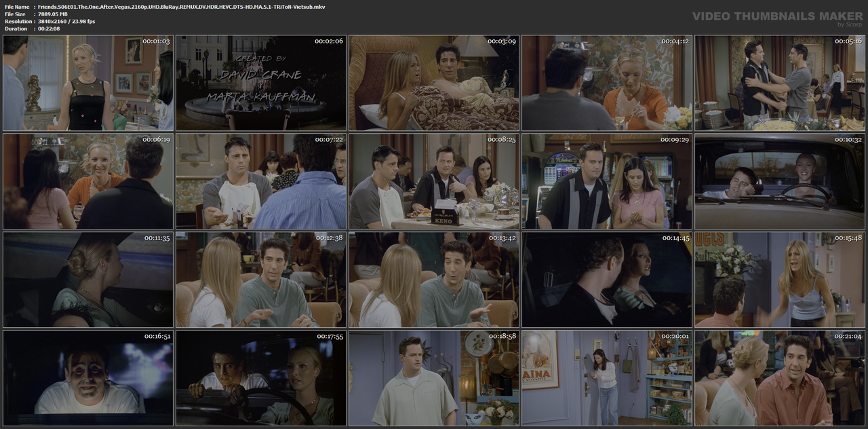Click the frame stamped 00:11:35
Screen dimensions: 868x429
88,280
